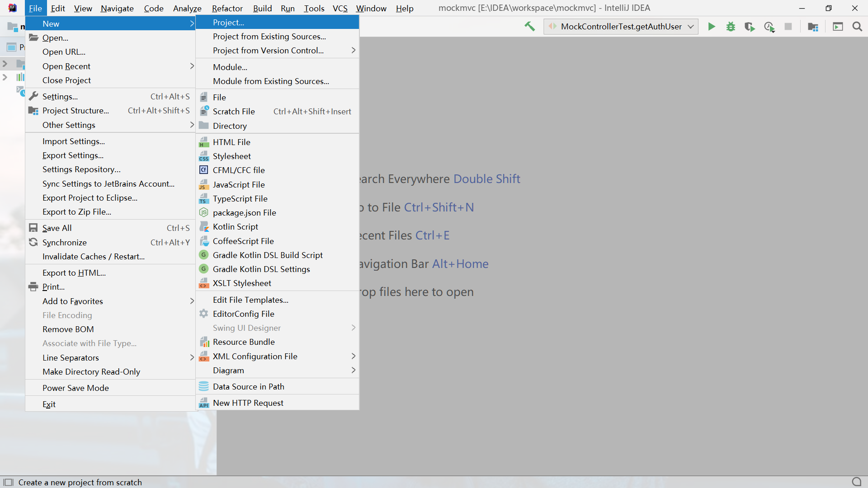Expand XML Configuration File submenu
Image resolution: width=868 pixels, height=488 pixels.
pos(278,356)
